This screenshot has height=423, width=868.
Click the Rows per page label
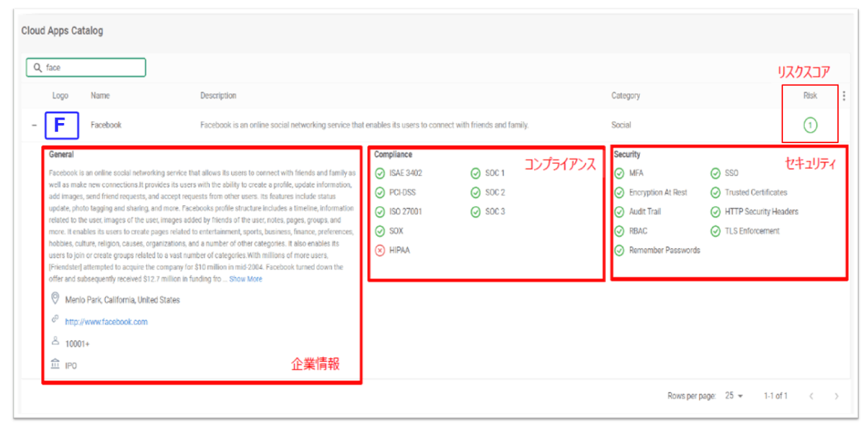(x=692, y=396)
